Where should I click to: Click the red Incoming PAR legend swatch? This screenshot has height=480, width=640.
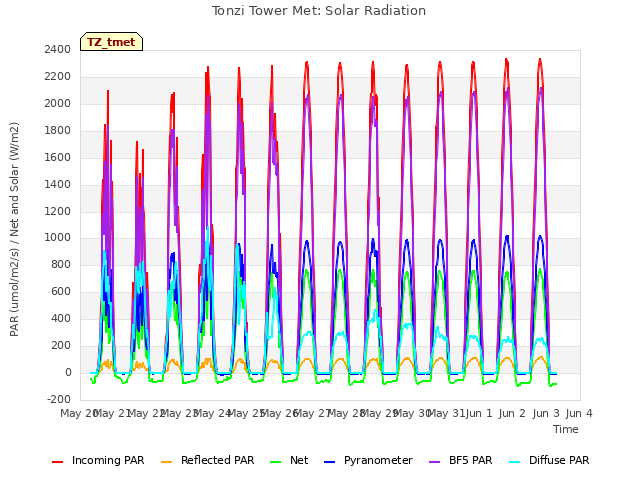pos(58,462)
